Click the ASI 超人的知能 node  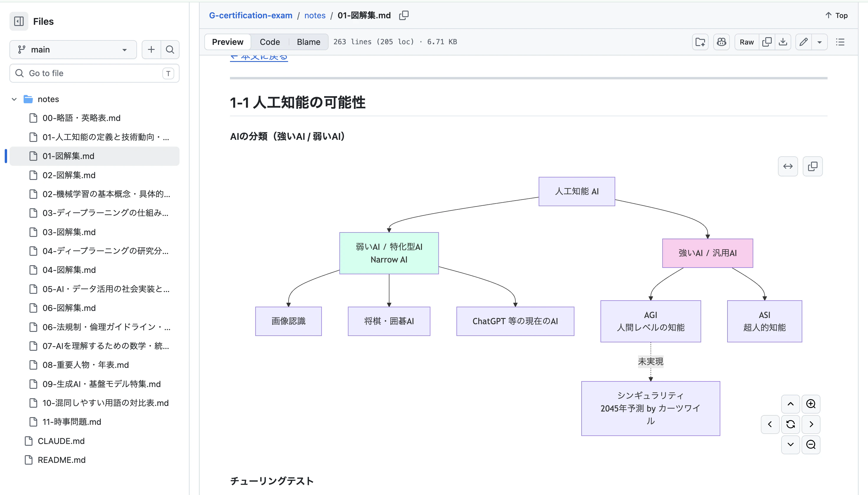(765, 321)
